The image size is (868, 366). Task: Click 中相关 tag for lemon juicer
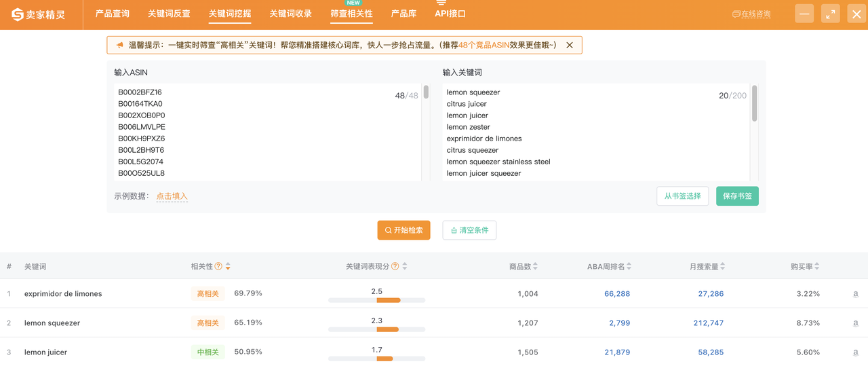pos(208,352)
